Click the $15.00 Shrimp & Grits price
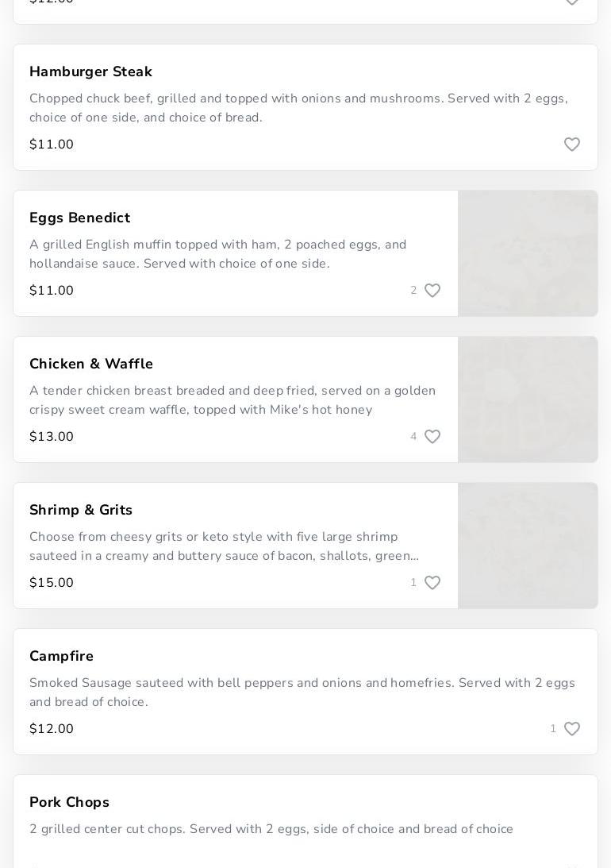 [52, 583]
